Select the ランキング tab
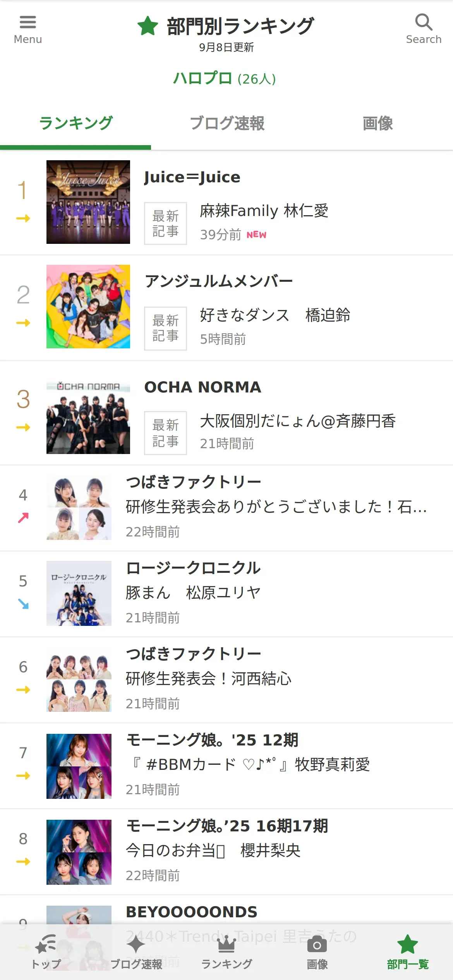The height and width of the screenshot is (980, 453). pos(75,123)
